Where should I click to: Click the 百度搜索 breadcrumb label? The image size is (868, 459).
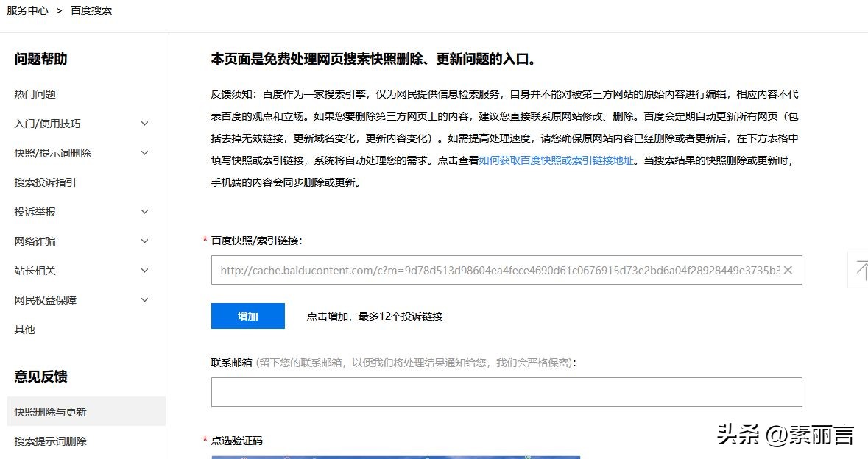(x=91, y=10)
